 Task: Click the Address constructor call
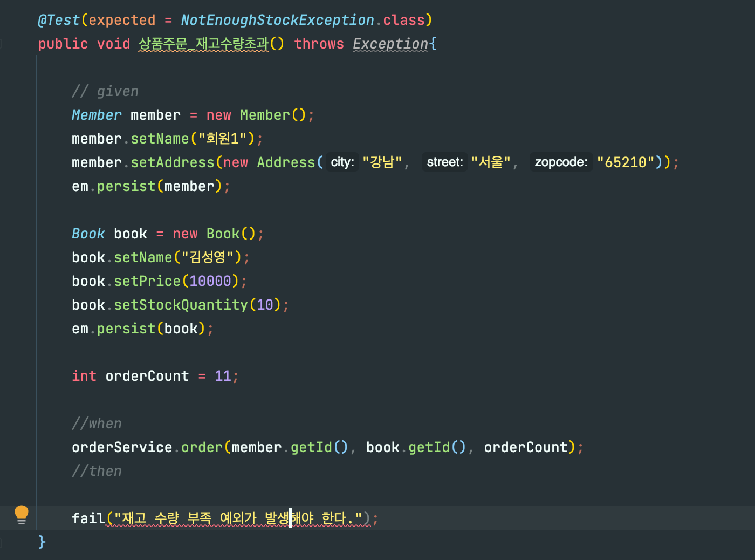[286, 162]
